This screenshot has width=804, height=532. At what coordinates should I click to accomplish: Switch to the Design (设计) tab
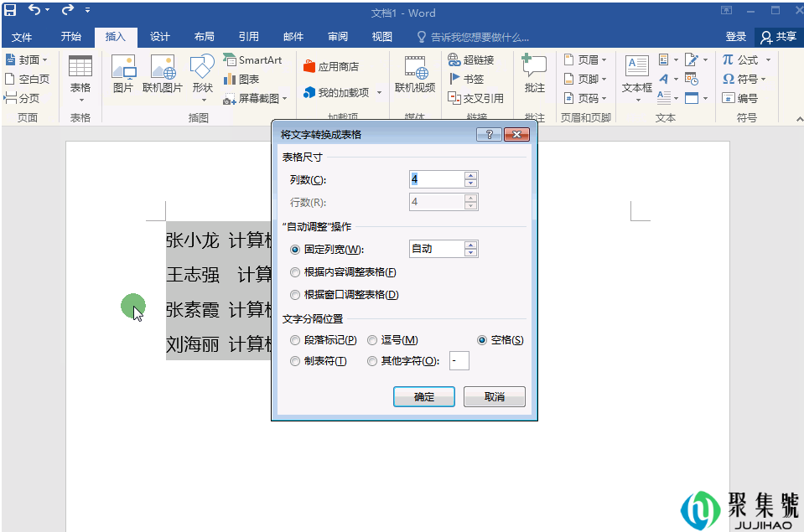(159, 37)
